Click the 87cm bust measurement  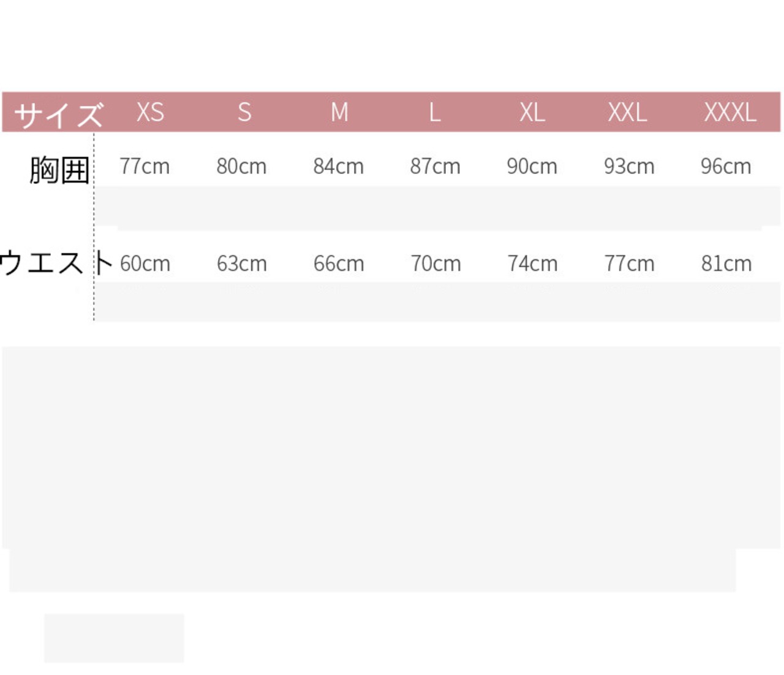[x=435, y=166]
